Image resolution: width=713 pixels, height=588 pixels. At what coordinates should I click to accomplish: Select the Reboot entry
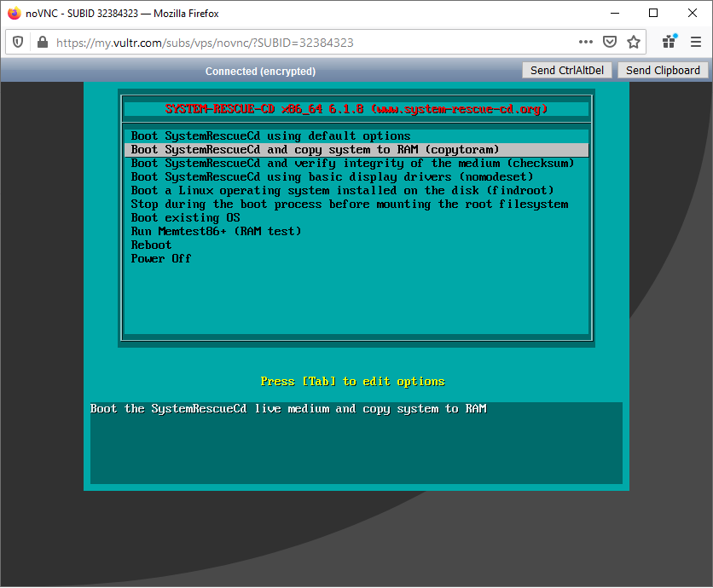pos(357,245)
